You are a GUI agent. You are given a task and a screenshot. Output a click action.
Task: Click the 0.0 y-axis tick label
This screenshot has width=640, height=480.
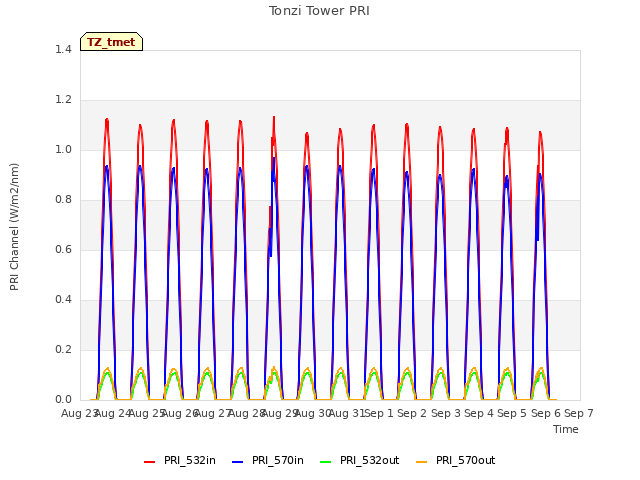(x=63, y=400)
